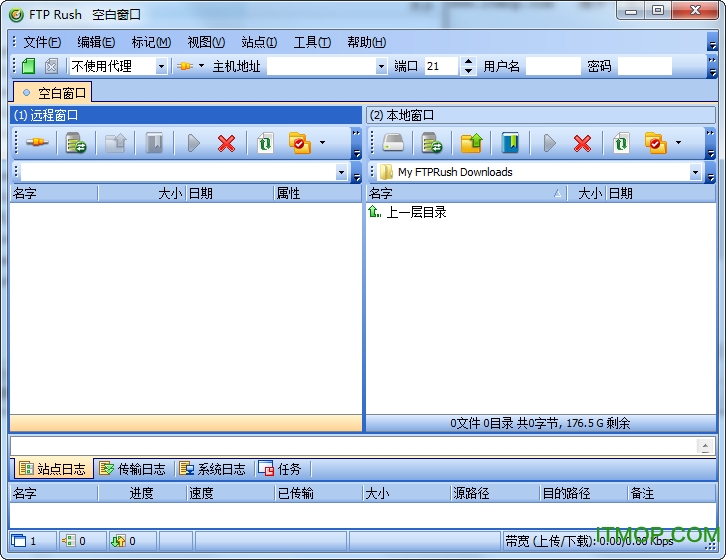Screen dimensions: 726x560
Task: Switch to the 任务 tab
Action: click(281, 469)
